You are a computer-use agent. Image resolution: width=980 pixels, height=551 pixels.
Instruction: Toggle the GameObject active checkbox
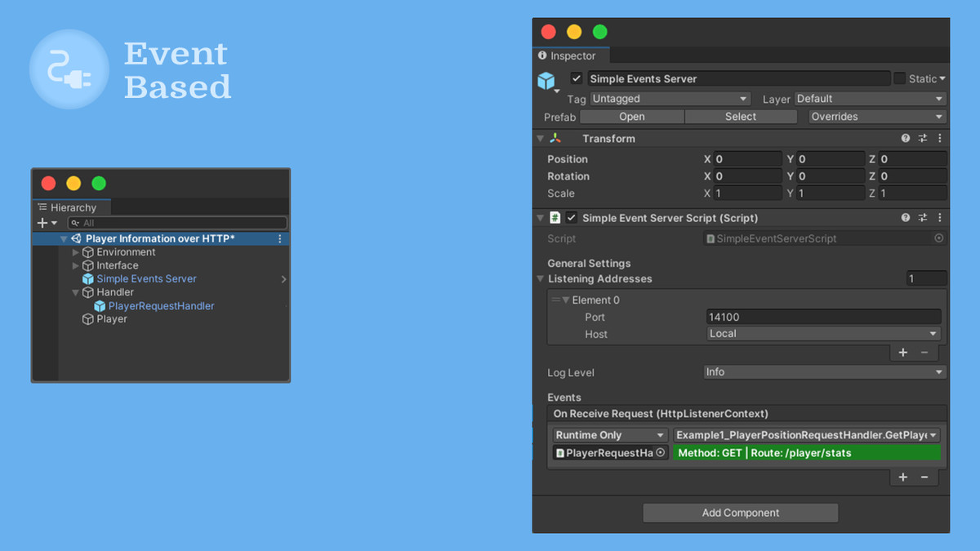click(x=577, y=78)
